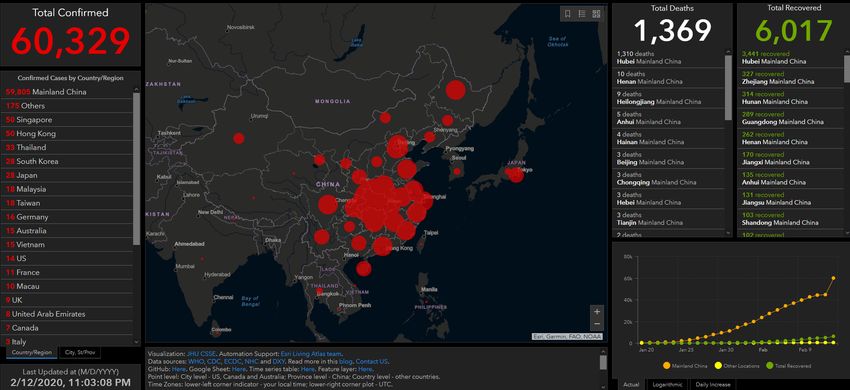Screen dimensions: 850x390
Task: Zoom out with the map minus button
Action: pos(597,324)
